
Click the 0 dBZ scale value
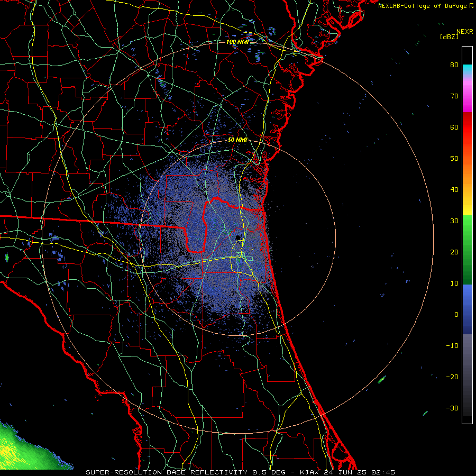[456, 315]
